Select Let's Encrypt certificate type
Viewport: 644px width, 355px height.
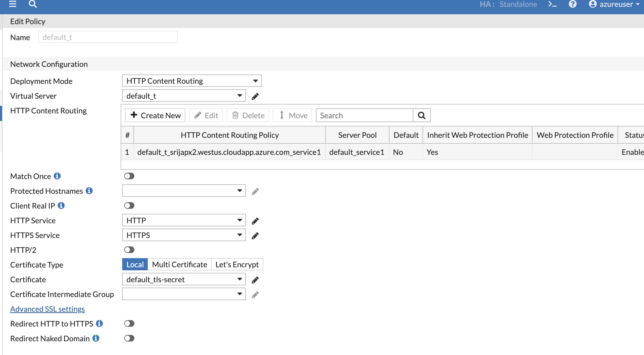coord(237,264)
